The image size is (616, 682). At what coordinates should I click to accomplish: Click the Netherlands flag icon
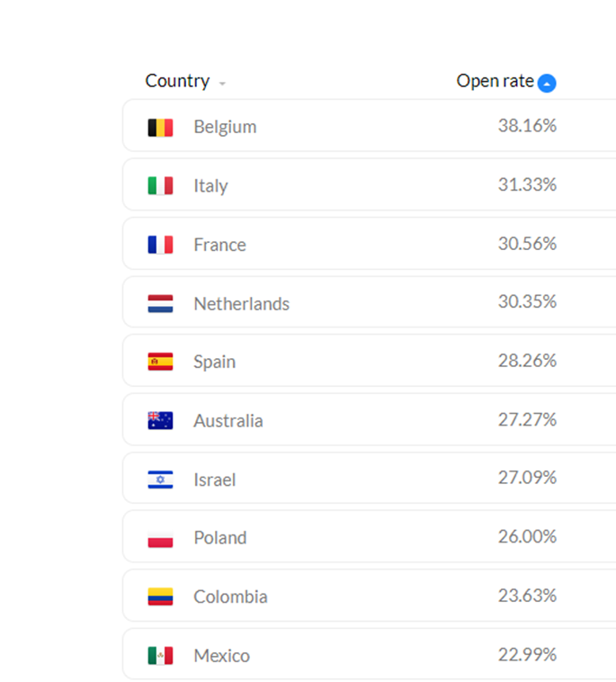(x=160, y=303)
